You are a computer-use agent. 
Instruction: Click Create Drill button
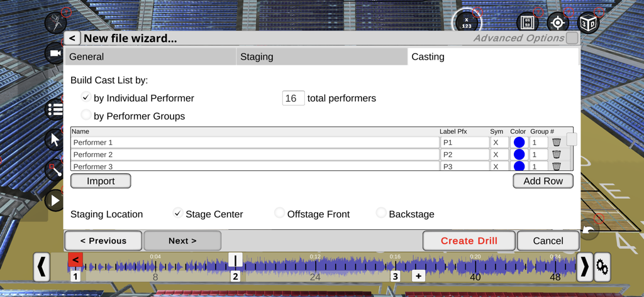pos(469,240)
